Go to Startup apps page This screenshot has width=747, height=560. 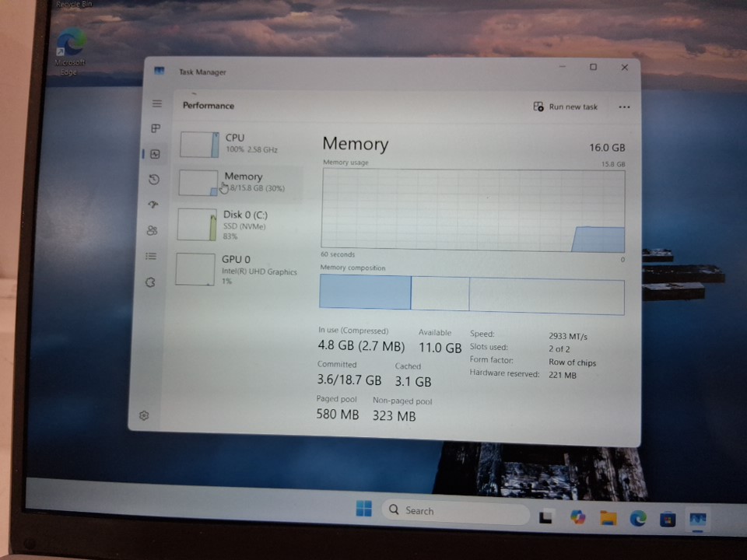153,205
